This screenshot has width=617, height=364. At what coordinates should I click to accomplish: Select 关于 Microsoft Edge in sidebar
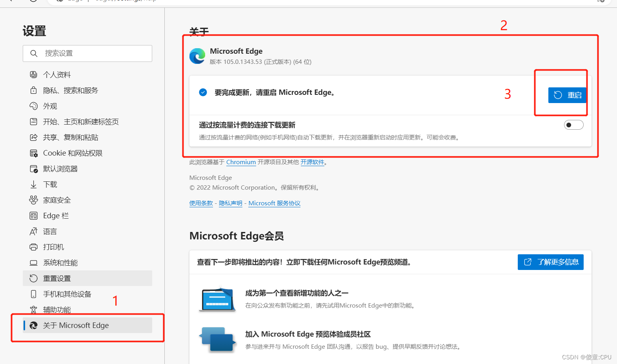point(87,325)
